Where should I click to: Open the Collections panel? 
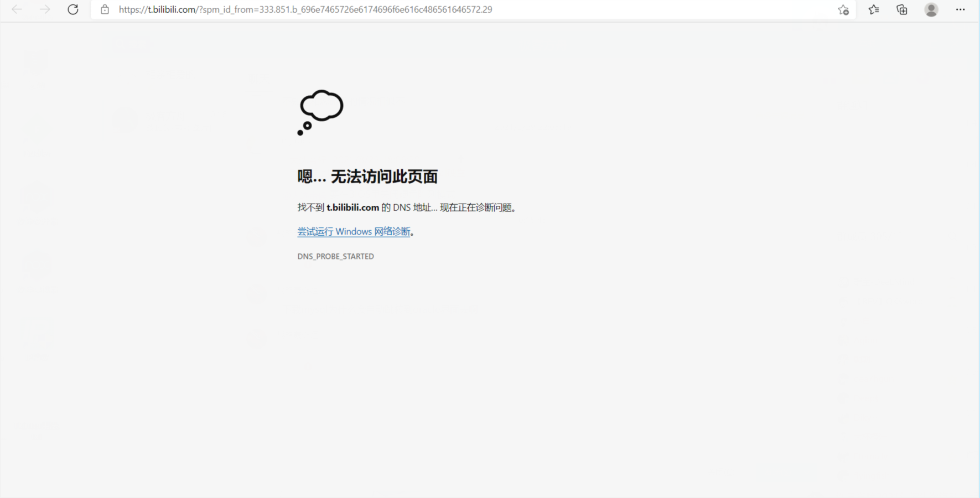point(902,9)
